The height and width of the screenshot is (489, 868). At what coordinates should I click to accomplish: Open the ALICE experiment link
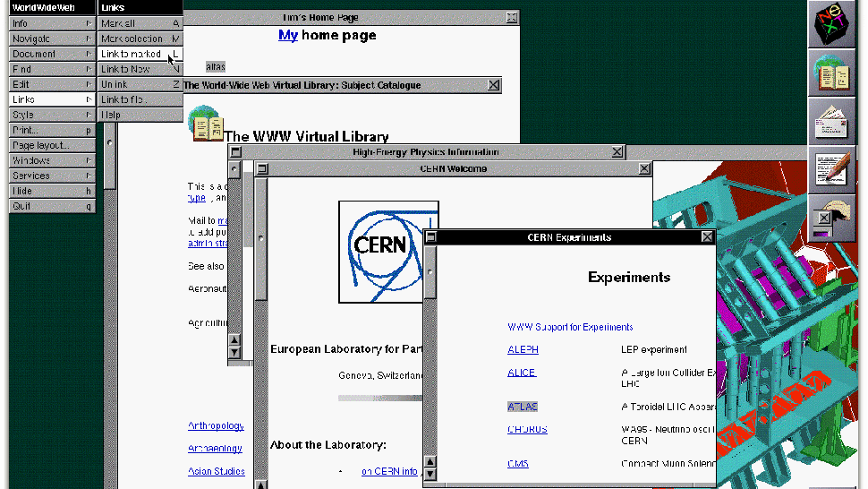pos(522,373)
